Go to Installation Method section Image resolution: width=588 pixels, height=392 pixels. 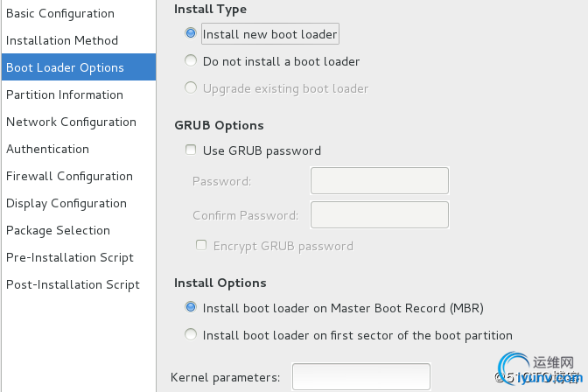[62, 40]
